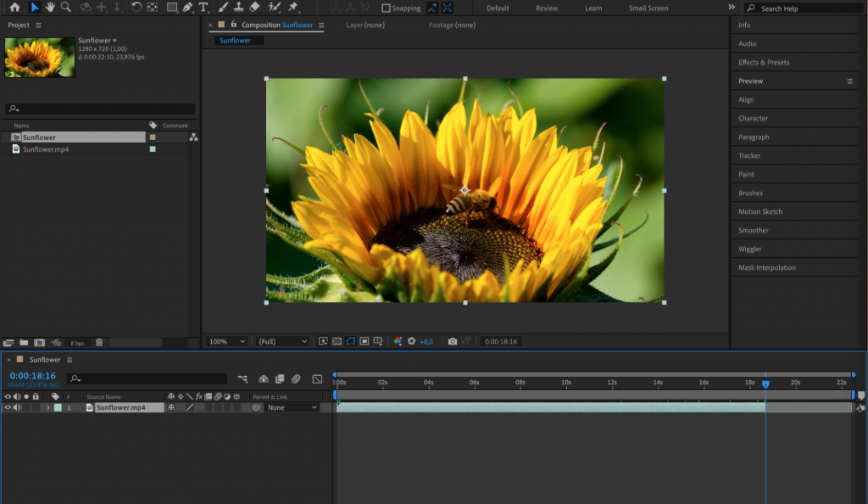Switch to the Review workspace
This screenshot has height=504, width=868.
[x=546, y=8]
